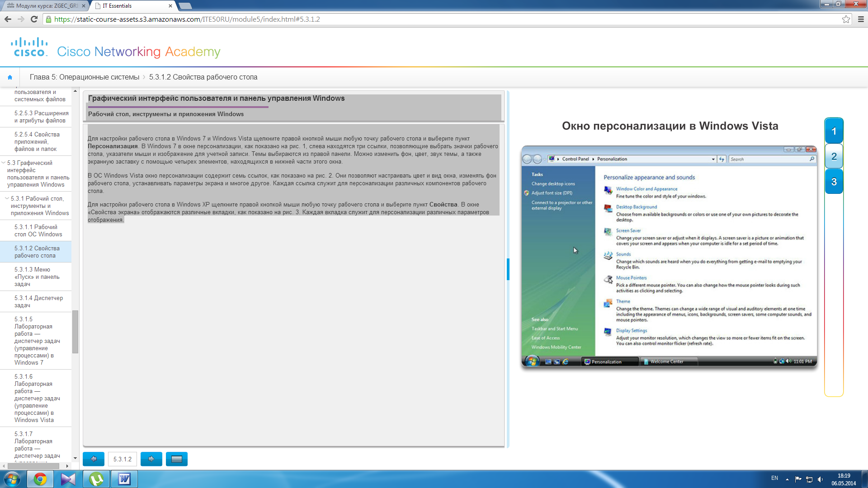This screenshot has height=488, width=868.
Task: Go to next page with right arrow button
Action: click(x=151, y=459)
